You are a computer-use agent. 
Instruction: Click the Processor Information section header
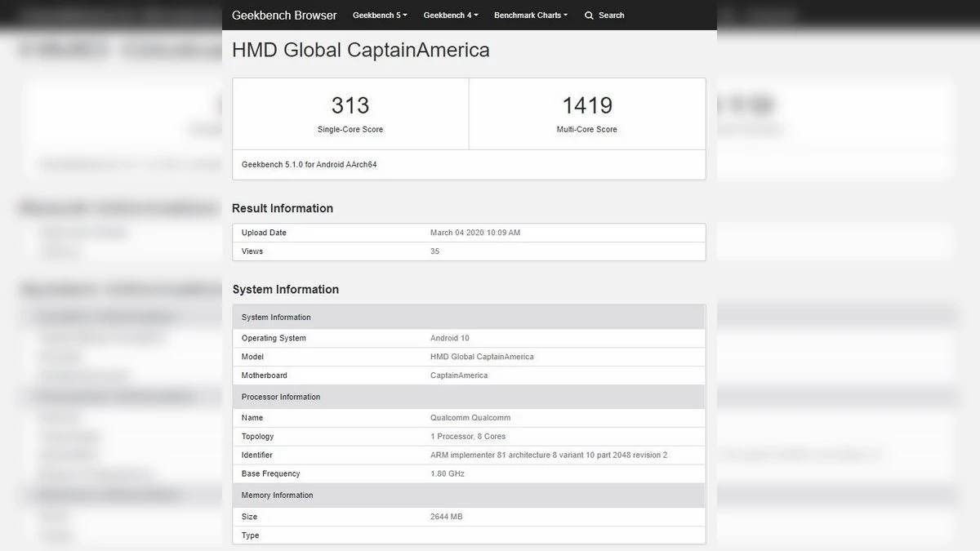coord(280,397)
